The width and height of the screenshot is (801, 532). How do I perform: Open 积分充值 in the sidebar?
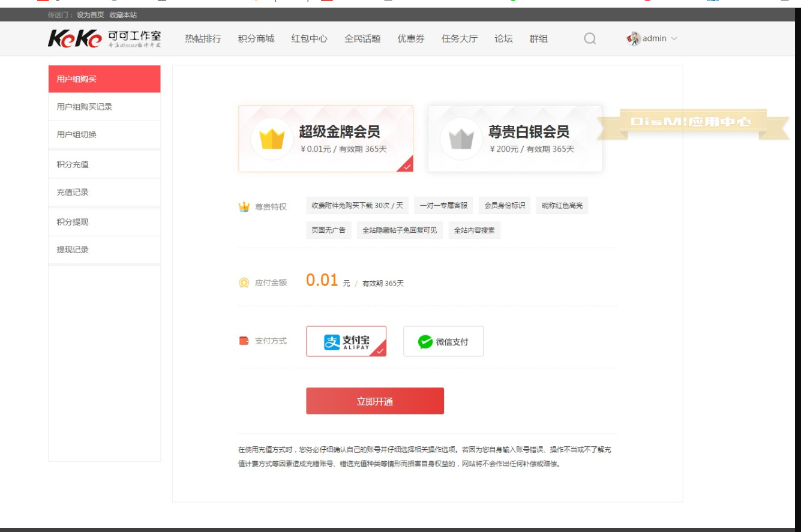coord(73,164)
